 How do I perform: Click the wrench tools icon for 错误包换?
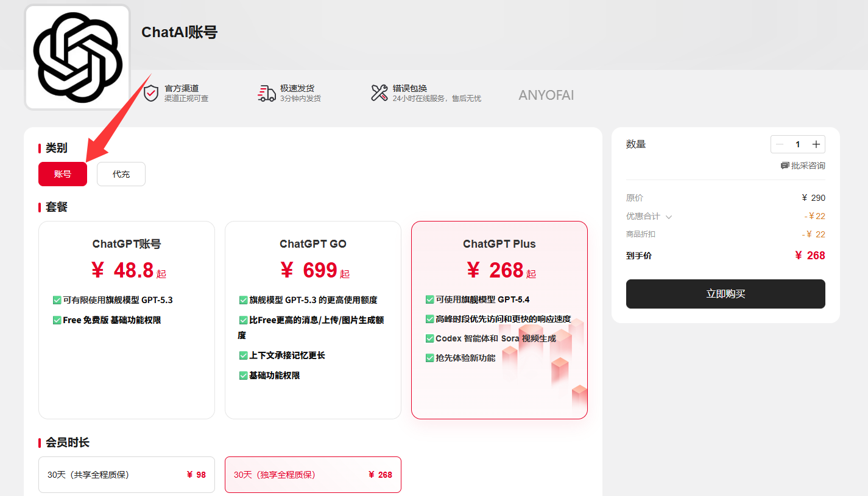(379, 93)
